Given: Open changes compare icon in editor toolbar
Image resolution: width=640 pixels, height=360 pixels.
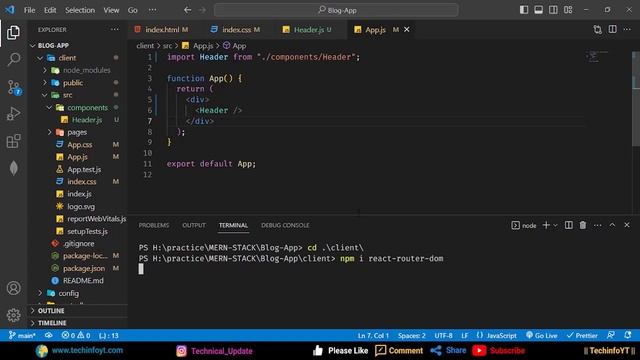Looking at the screenshot, I should [x=598, y=29].
